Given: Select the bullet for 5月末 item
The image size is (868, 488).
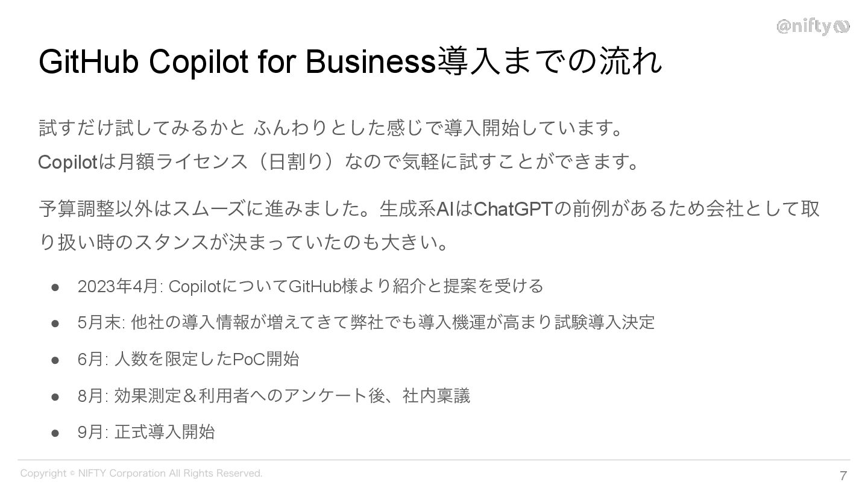Looking at the screenshot, I should [55, 323].
